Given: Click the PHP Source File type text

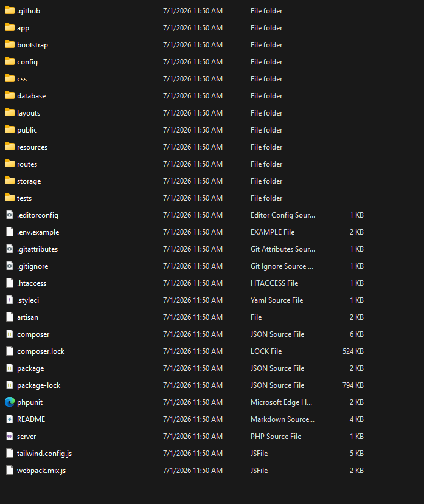Looking at the screenshot, I should tap(276, 436).
